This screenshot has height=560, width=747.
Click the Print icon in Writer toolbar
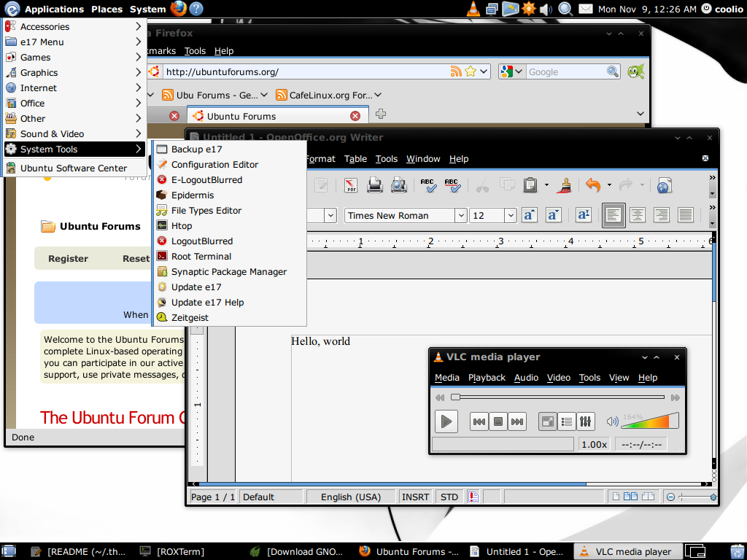[x=375, y=185]
